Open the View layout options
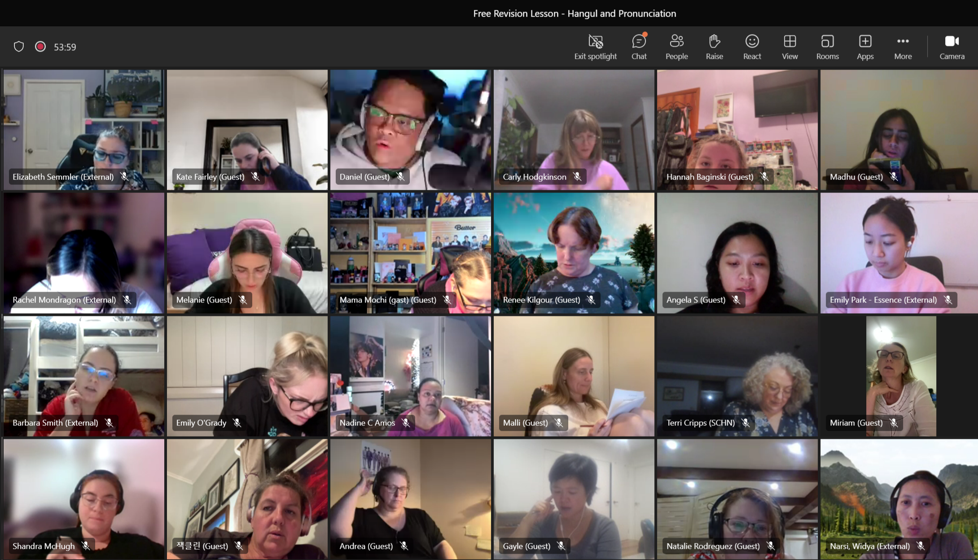 point(789,47)
